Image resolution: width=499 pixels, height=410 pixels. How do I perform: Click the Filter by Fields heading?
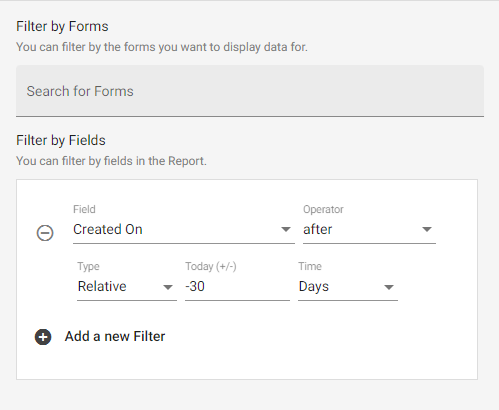61,140
